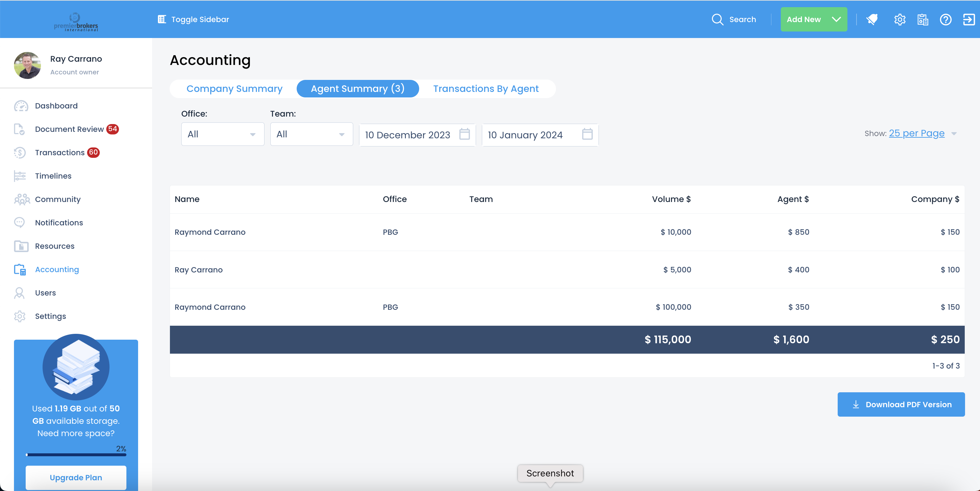This screenshot has height=491, width=980.
Task: Click the Community people icon
Action: (22, 199)
